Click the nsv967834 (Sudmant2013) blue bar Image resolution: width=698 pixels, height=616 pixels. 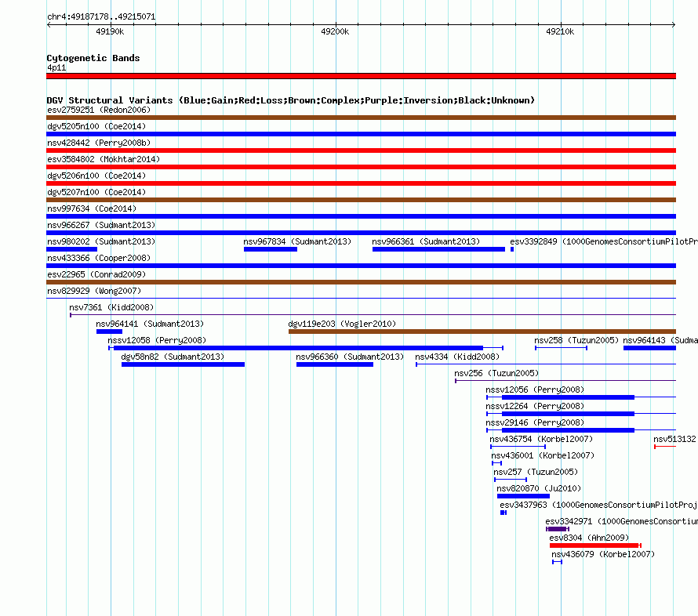click(x=271, y=249)
